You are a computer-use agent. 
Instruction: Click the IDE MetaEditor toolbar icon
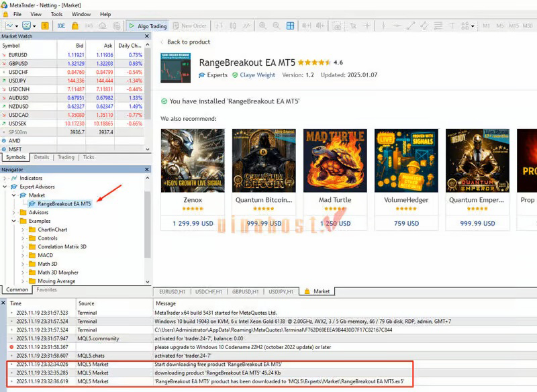[61, 26]
